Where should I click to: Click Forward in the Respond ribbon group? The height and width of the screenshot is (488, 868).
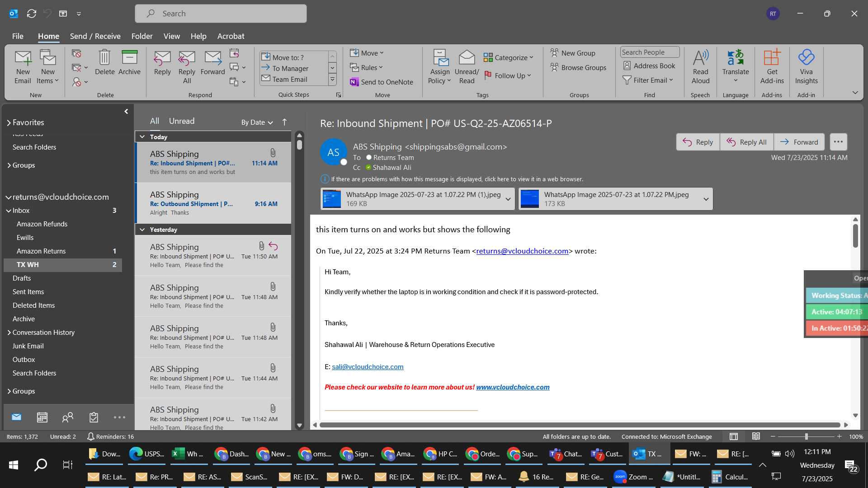pos(212,62)
